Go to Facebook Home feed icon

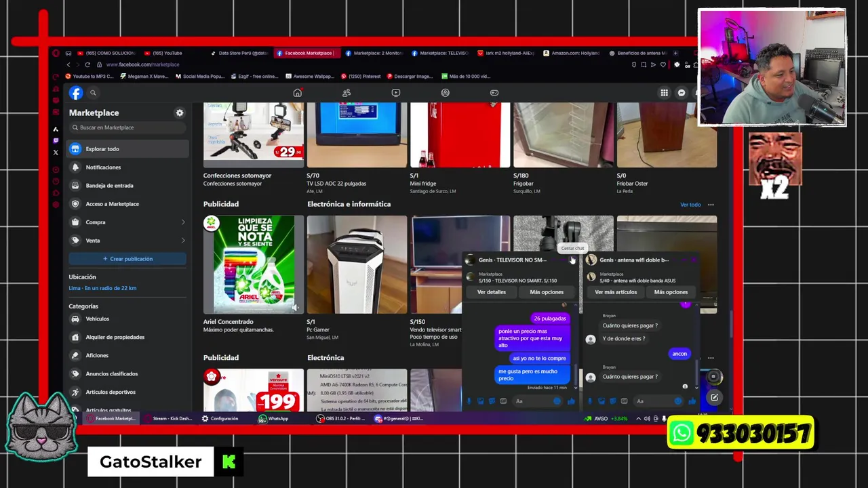[297, 93]
